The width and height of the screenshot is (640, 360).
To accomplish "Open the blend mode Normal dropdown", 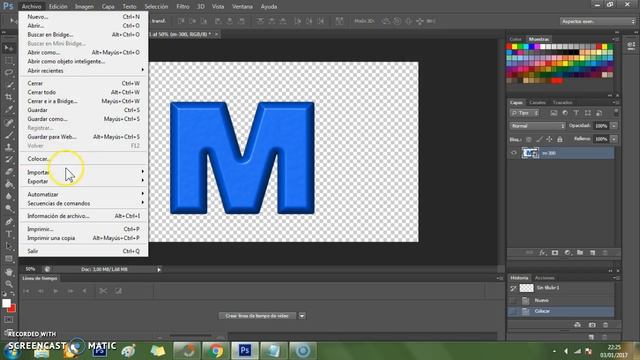I will pyautogui.click(x=537, y=126).
